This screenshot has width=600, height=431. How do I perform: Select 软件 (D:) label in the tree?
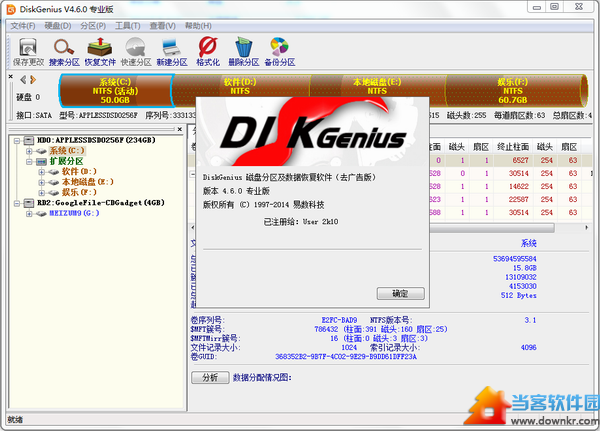click(79, 171)
